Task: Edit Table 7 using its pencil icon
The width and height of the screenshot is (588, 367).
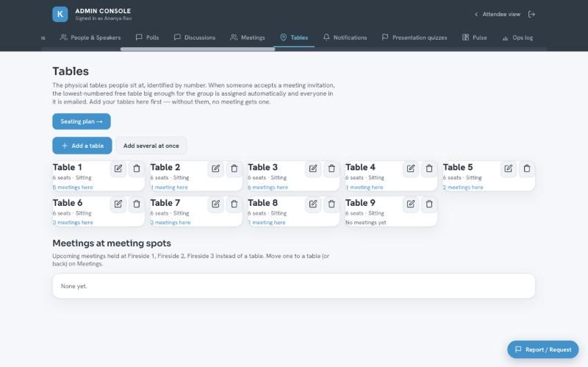Action: [x=215, y=204]
